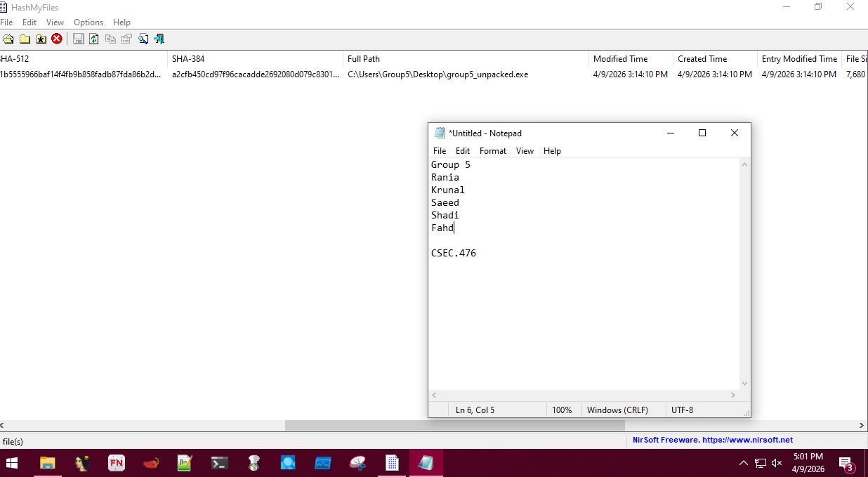Click the Modified Time value 4/9/2026 3:14:10 PM

coord(631,74)
